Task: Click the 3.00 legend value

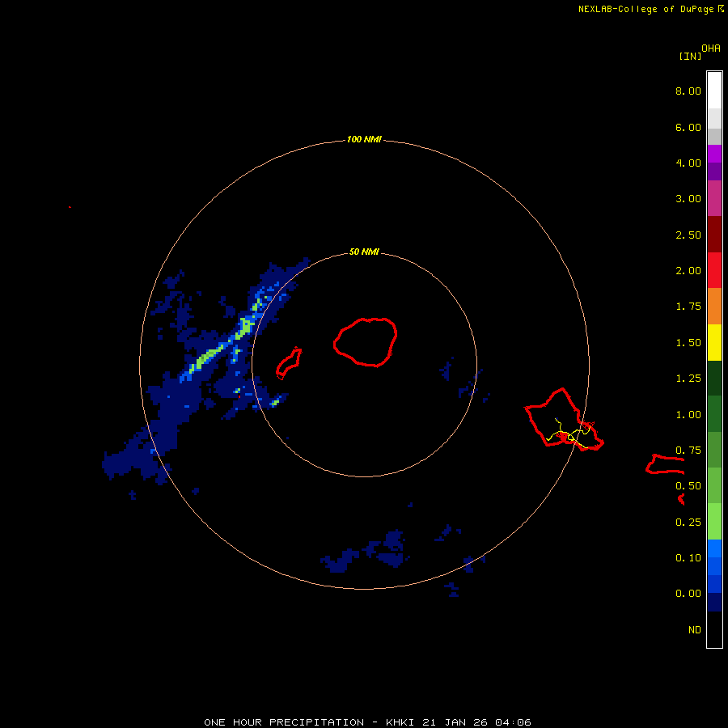Action: click(x=688, y=199)
